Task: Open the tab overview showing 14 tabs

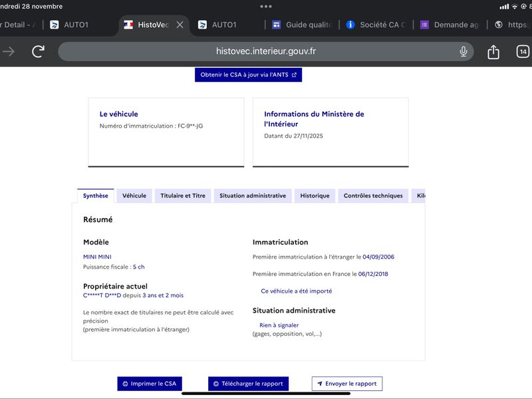Action: point(523,52)
